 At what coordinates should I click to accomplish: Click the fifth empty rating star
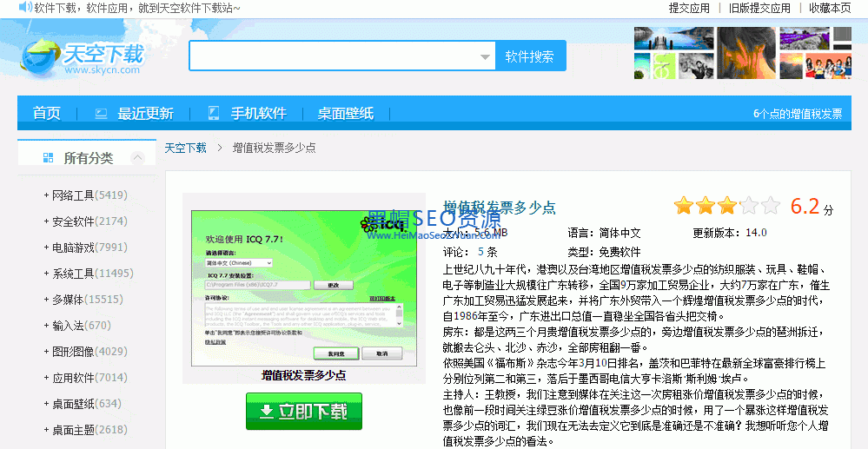click(x=771, y=207)
